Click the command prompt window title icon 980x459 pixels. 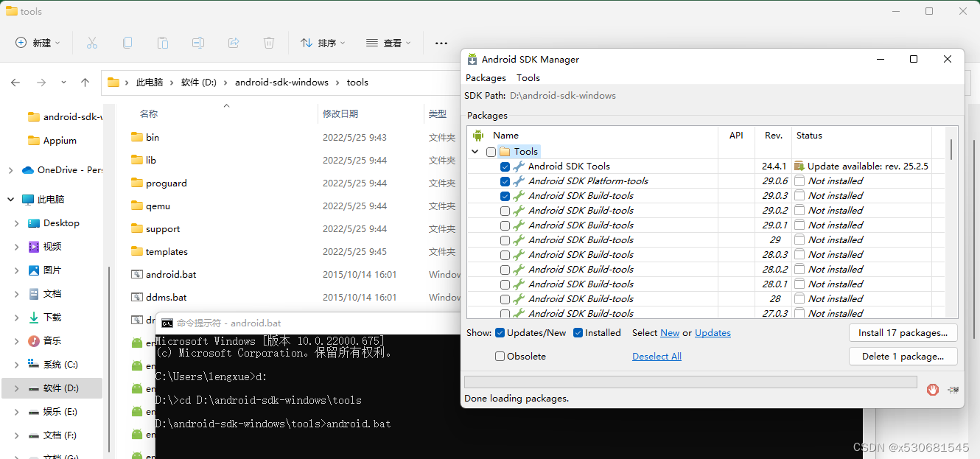point(167,323)
